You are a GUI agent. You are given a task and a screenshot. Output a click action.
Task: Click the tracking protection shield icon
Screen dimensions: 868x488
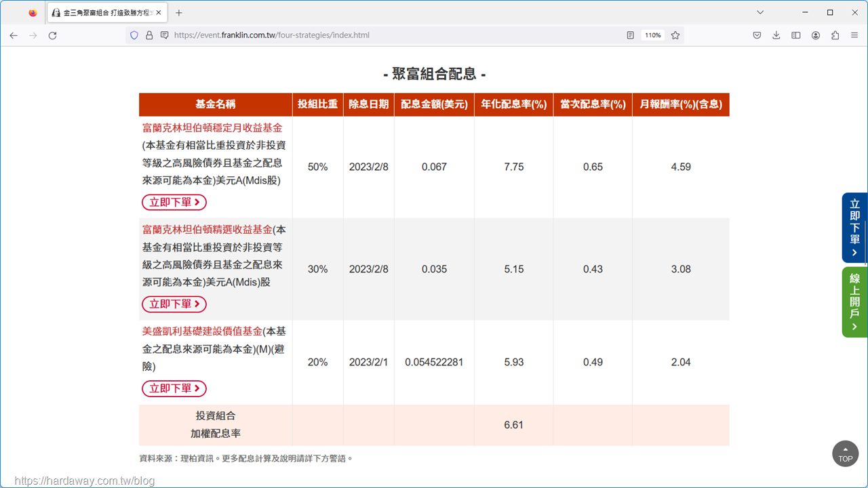(x=134, y=35)
